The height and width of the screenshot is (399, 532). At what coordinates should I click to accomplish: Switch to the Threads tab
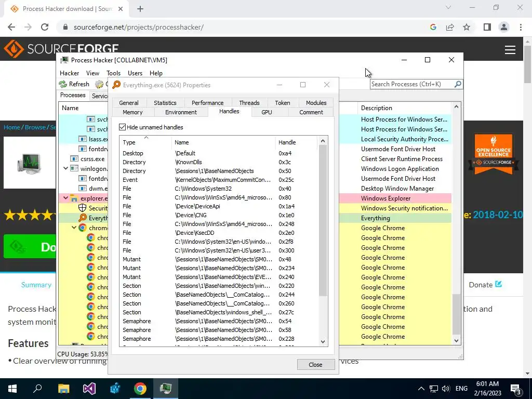(x=249, y=103)
